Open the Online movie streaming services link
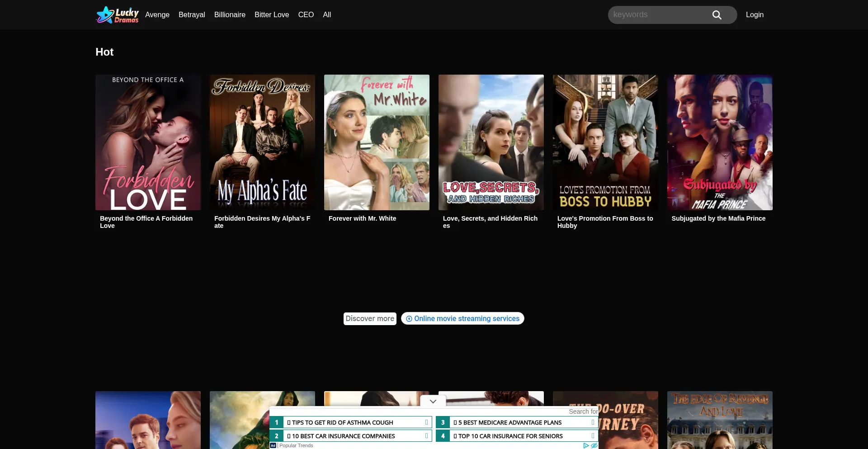The image size is (868, 449). coord(467,319)
